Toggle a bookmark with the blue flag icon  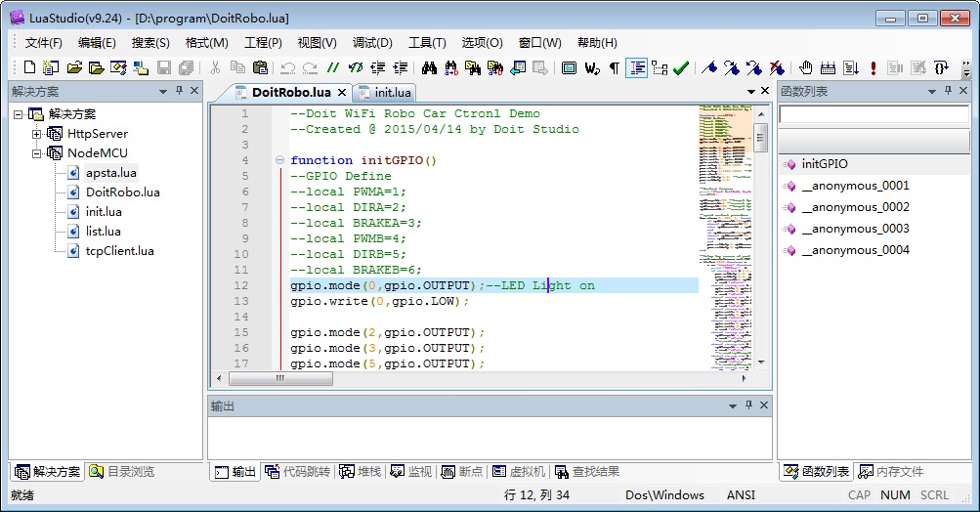(708, 67)
